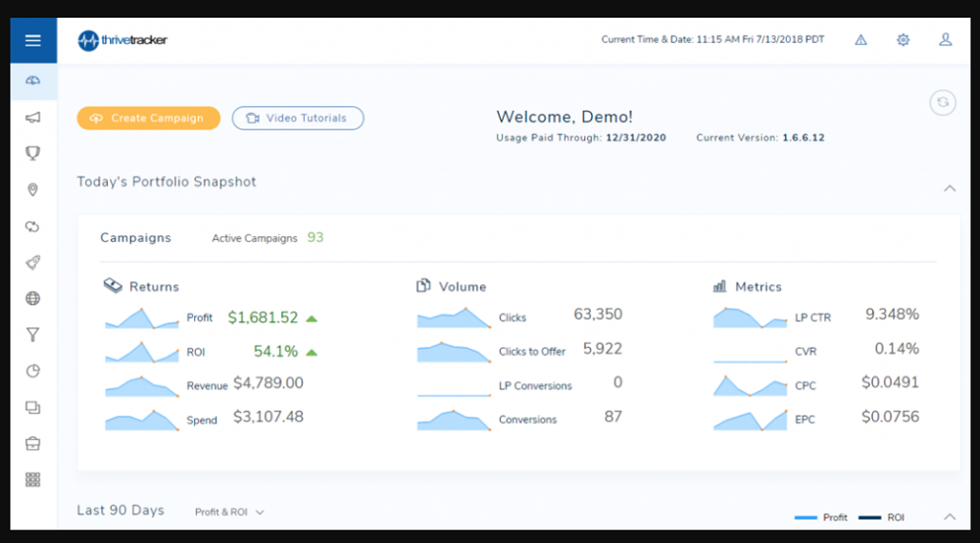Click the globe icon in sidebar
This screenshot has width=980, height=543.
pyautogui.click(x=33, y=299)
